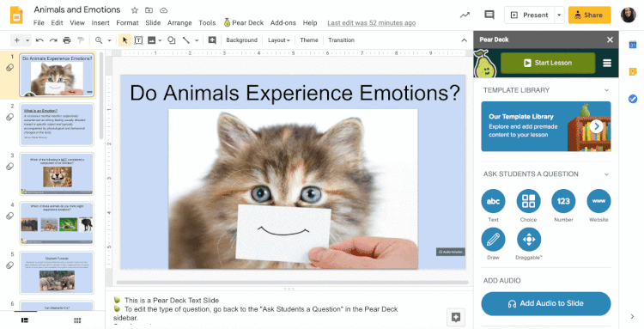Open the last edit history link

371,23
